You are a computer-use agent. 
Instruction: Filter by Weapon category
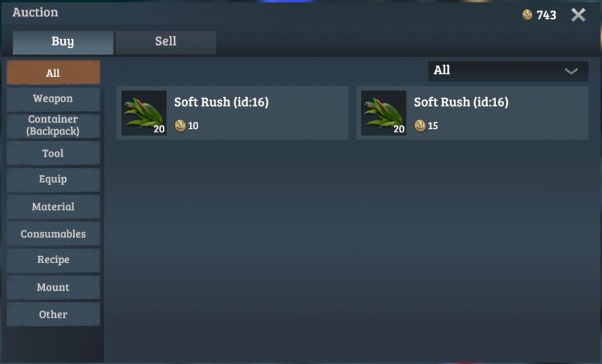(x=53, y=99)
